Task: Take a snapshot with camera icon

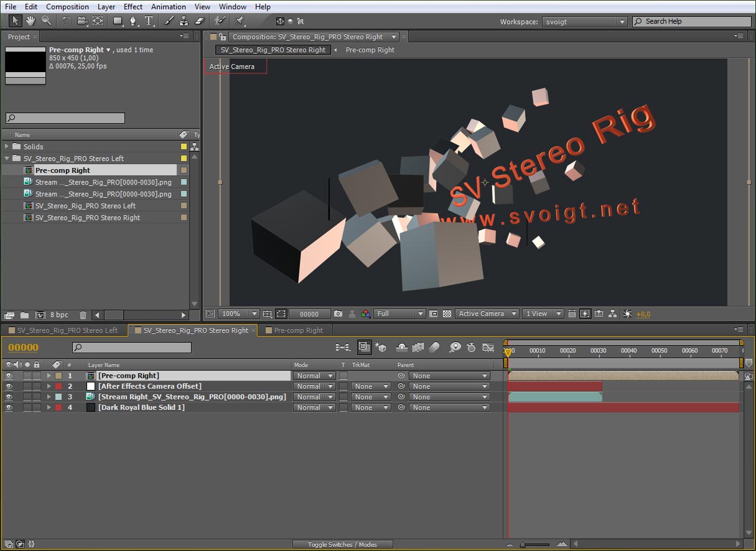Action: 338,314
